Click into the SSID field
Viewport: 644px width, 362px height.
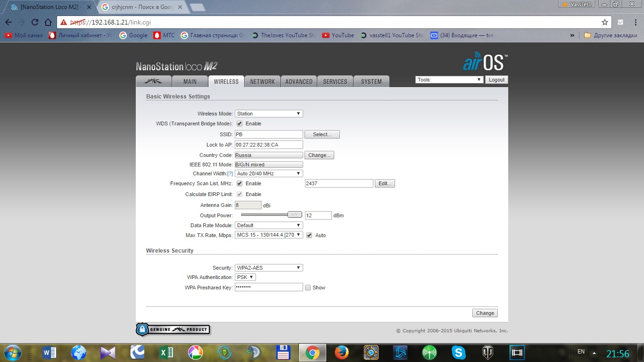pos(269,134)
